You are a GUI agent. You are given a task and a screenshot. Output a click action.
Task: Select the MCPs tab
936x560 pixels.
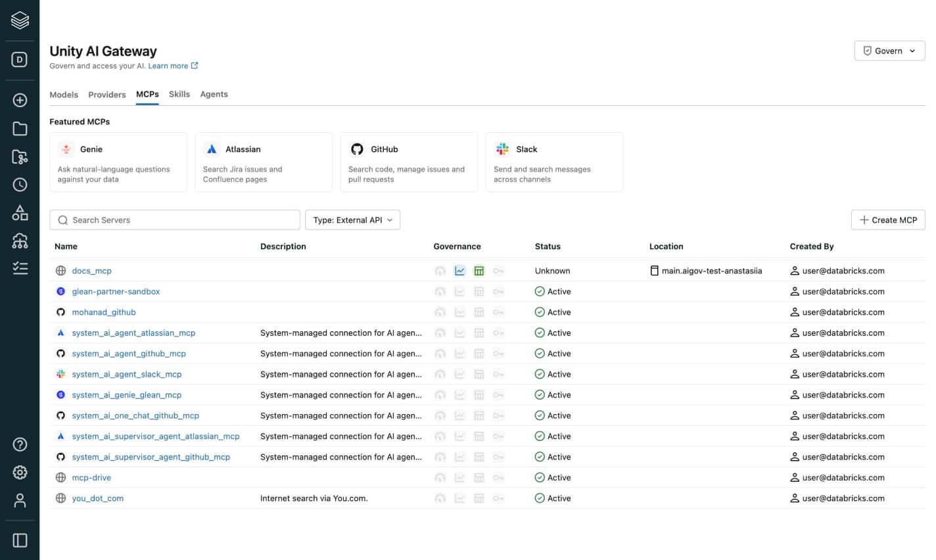pyautogui.click(x=147, y=95)
